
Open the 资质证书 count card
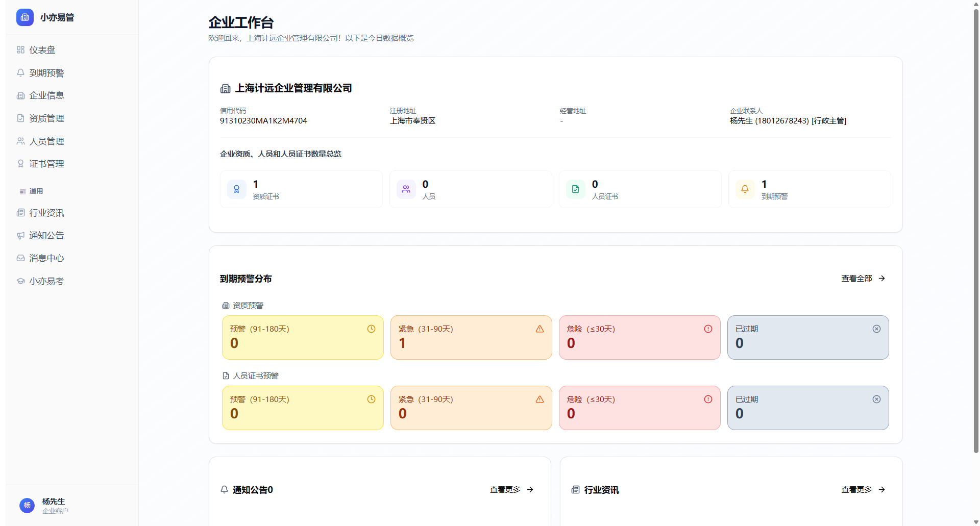[301, 189]
